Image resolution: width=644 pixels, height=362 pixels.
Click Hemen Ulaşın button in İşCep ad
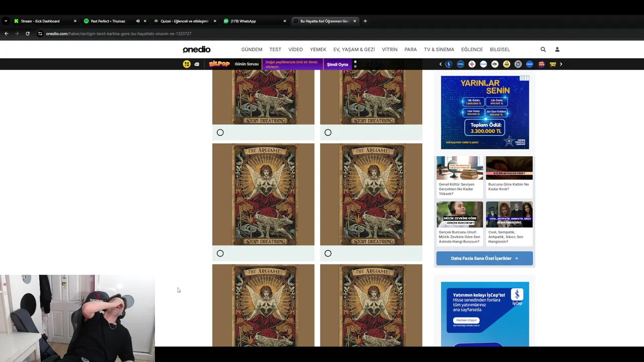tap(466, 320)
